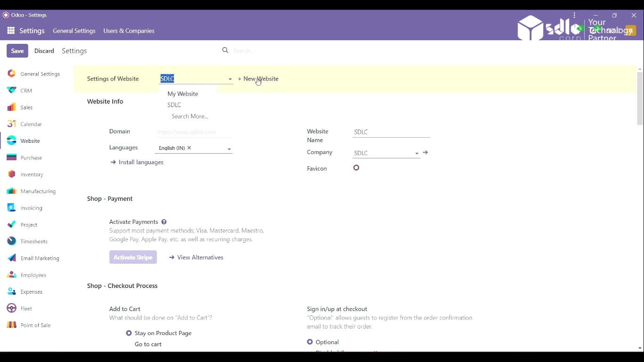Viewport: 644px width, 362px height.
Task: Click the Activate Payments help icon
Action: (x=164, y=222)
